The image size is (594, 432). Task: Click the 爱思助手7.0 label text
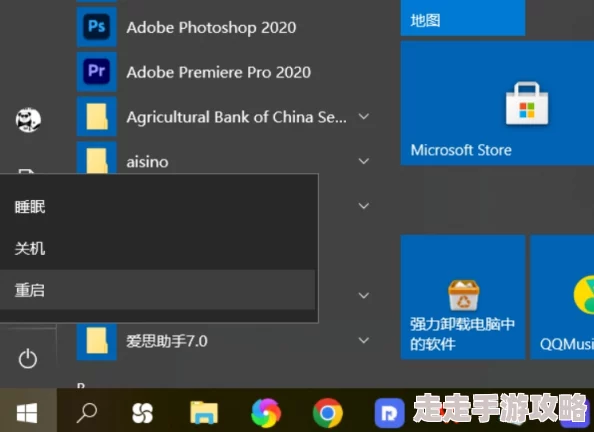coord(167,341)
